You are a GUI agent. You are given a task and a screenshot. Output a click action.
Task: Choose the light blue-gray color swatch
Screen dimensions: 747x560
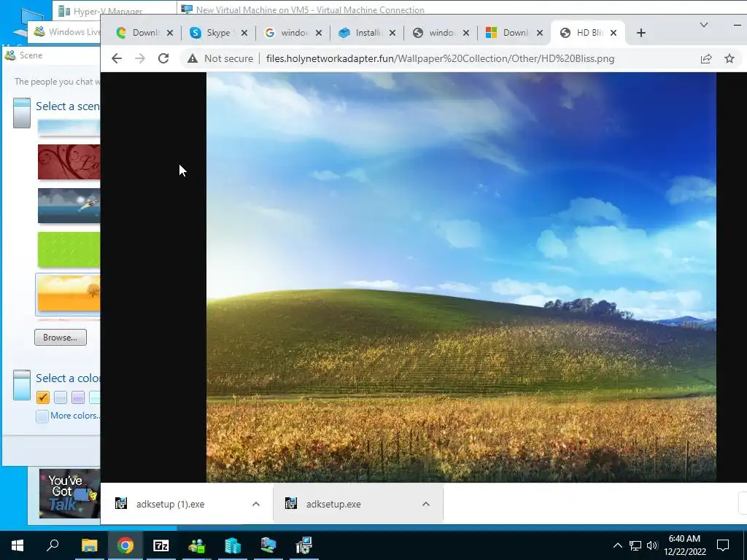pyautogui.click(x=61, y=397)
